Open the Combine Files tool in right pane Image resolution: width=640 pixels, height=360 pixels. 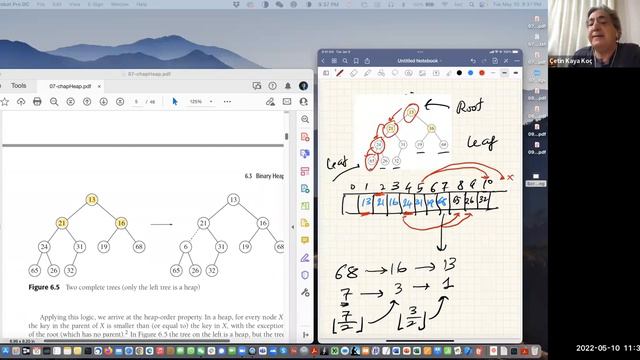pyautogui.click(x=305, y=154)
